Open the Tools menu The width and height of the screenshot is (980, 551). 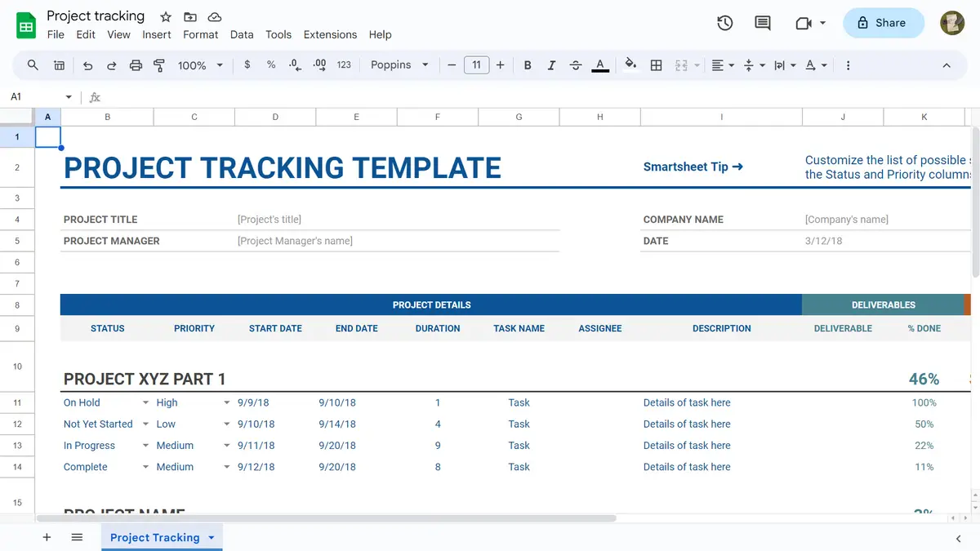pos(278,34)
